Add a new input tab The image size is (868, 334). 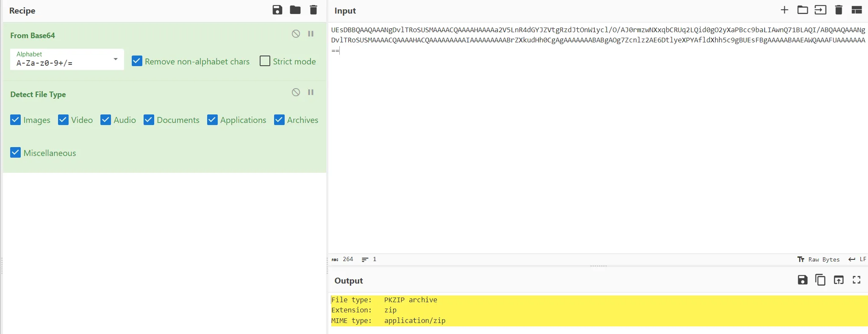[x=784, y=10]
